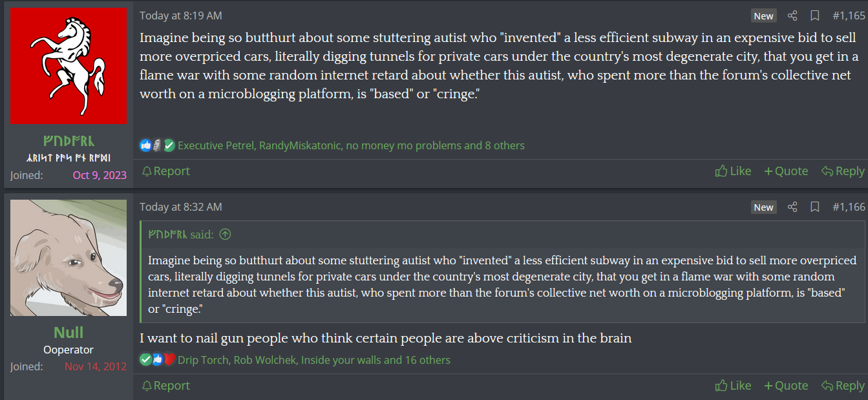Click reaction icons under post #1,165
868x400 pixels.
(158, 145)
